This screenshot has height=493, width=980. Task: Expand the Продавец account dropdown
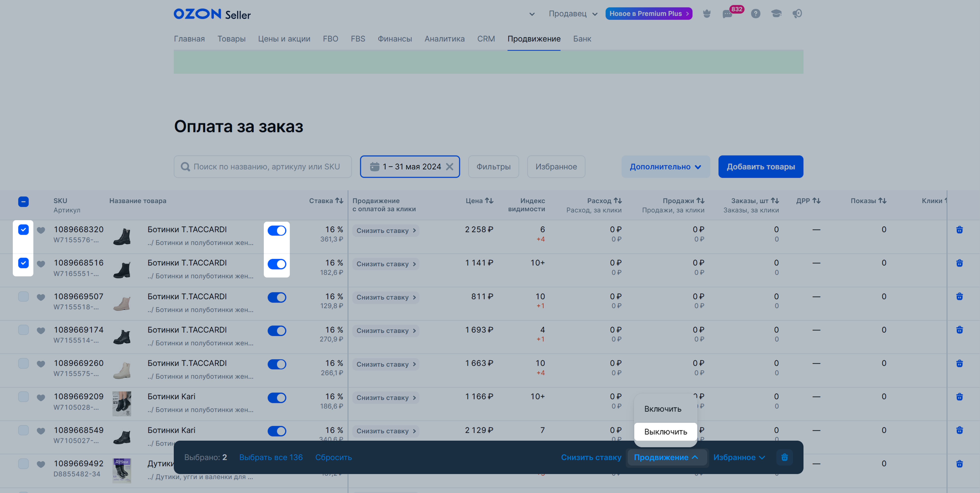pos(573,14)
